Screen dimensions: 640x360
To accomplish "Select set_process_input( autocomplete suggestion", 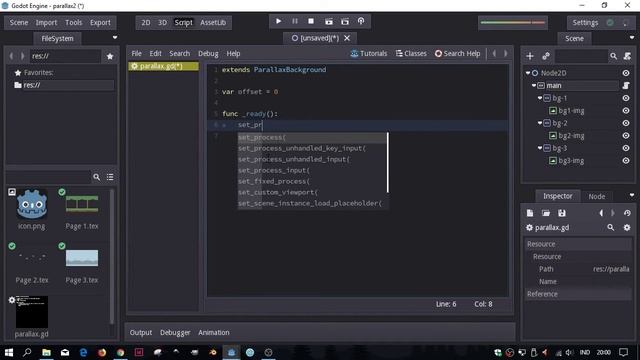I will click(x=312, y=170).
